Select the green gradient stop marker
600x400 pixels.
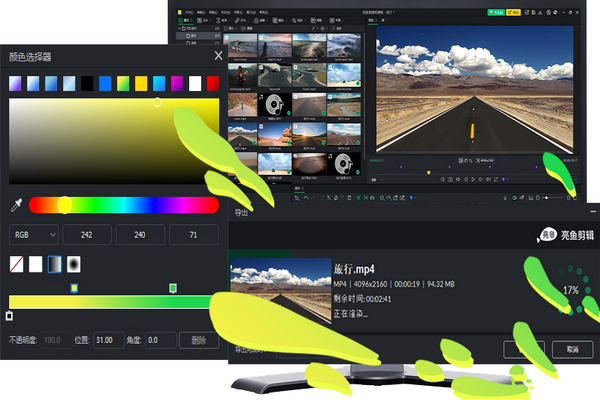(x=173, y=288)
